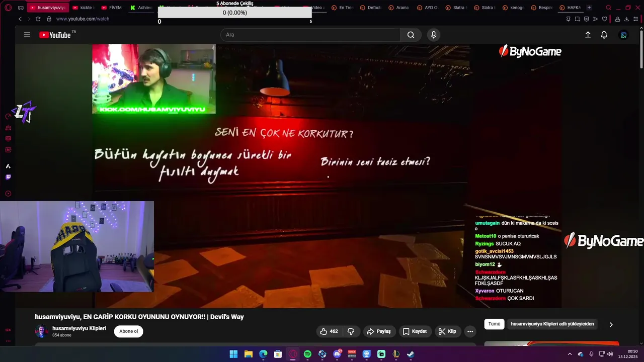The width and height of the screenshot is (644, 362).
Task: Open Discord from the taskbar
Action: [337, 354]
